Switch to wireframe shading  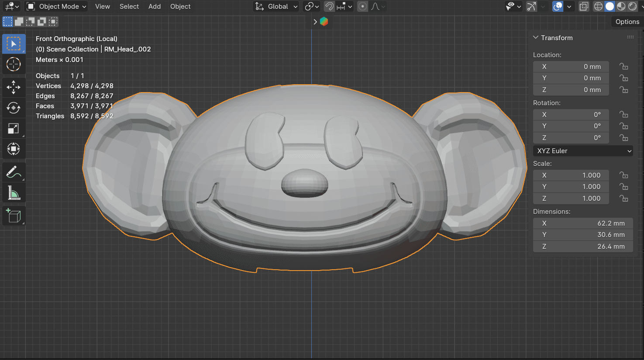coord(598,7)
